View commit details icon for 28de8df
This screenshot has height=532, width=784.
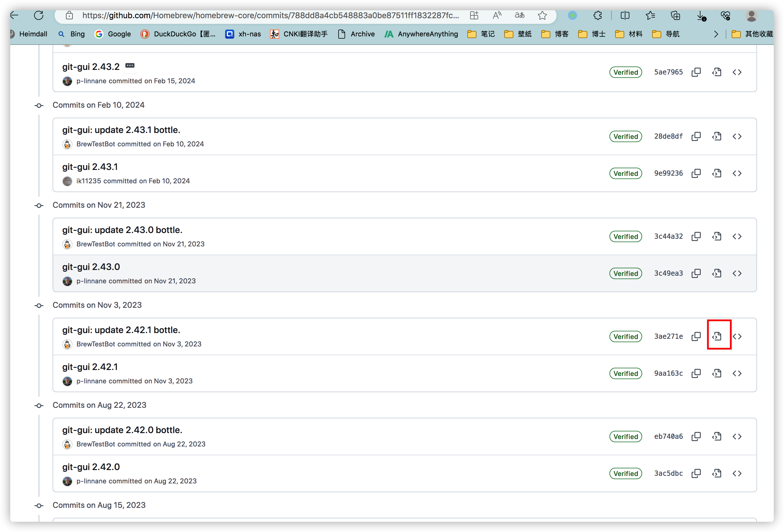point(717,136)
